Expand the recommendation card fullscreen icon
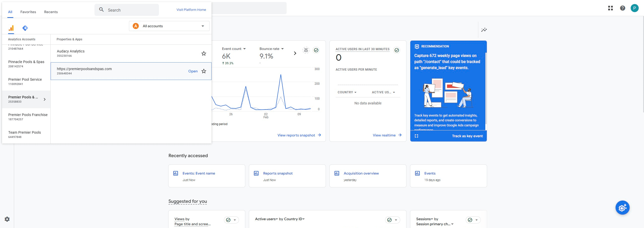 [x=416, y=136]
